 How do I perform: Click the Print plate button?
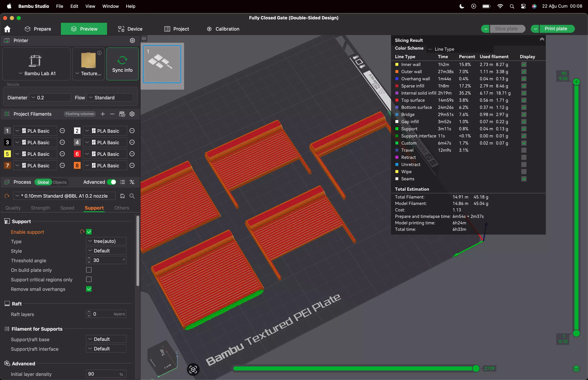tap(556, 29)
